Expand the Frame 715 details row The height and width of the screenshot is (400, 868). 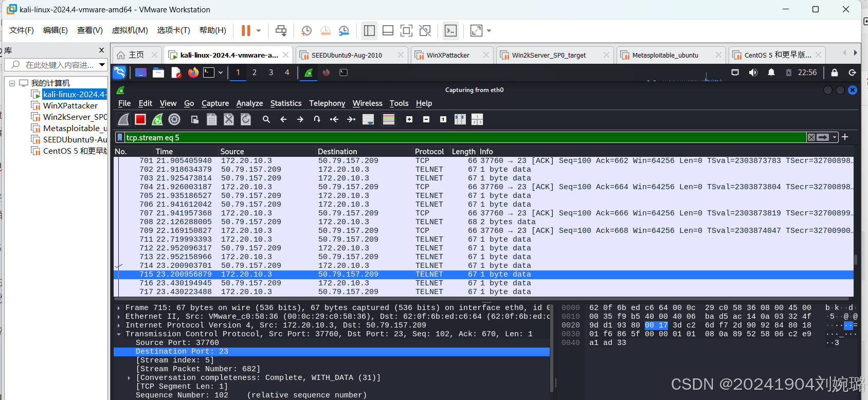119,308
